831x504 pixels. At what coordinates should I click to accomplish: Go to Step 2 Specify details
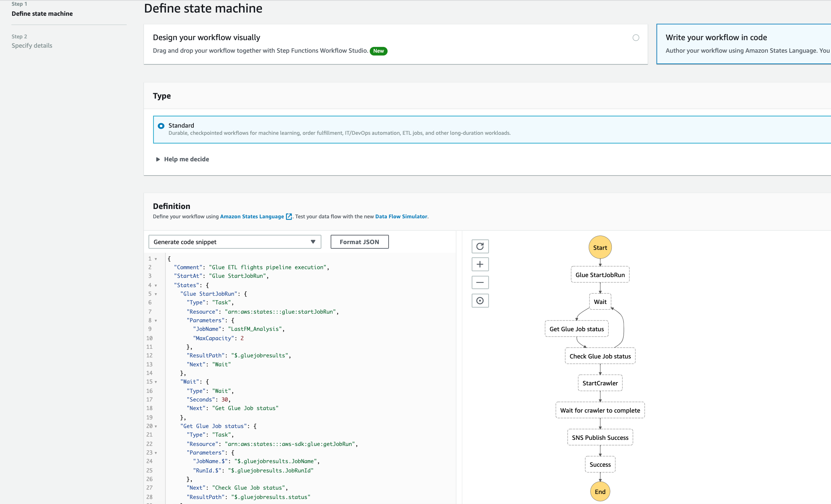pos(32,46)
